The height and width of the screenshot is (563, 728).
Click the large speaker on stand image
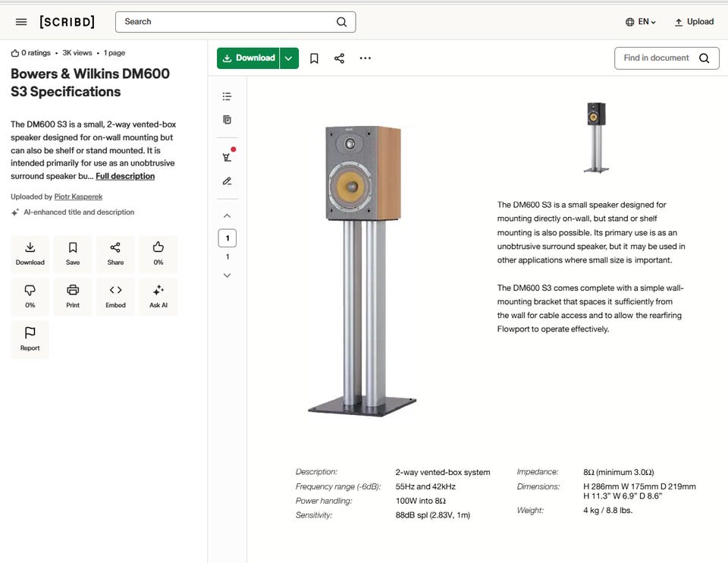(x=362, y=271)
